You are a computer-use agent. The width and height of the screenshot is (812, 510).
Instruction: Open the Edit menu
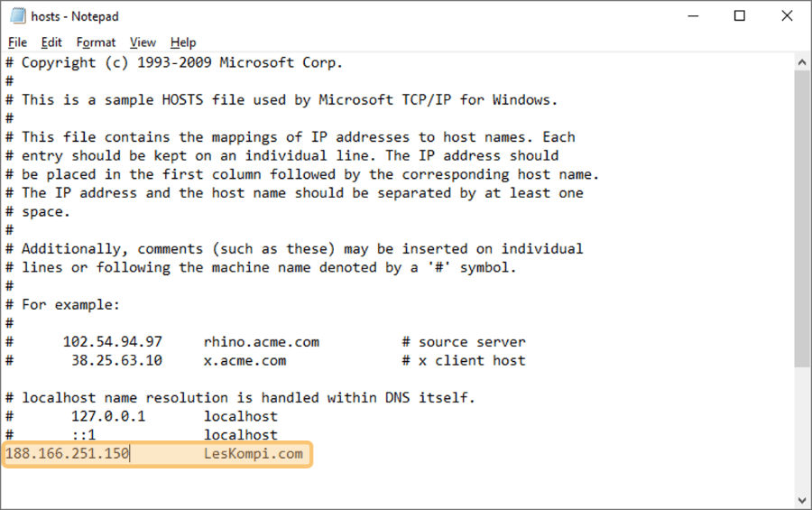pos(51,42)
